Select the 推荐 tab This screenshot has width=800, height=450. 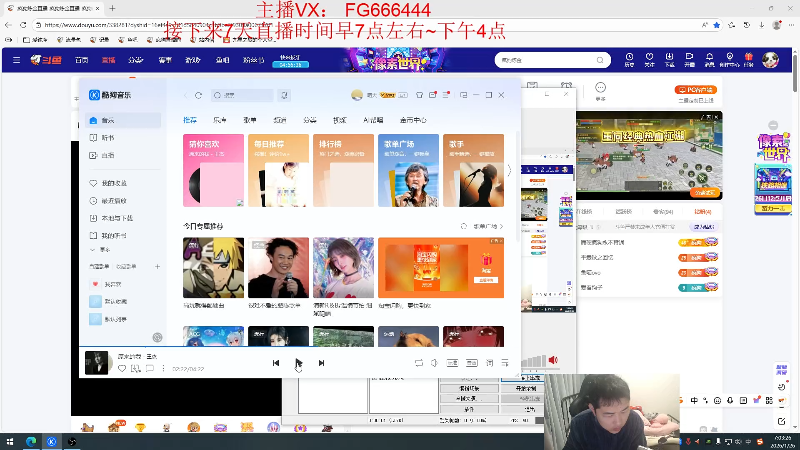coord(190,120)
